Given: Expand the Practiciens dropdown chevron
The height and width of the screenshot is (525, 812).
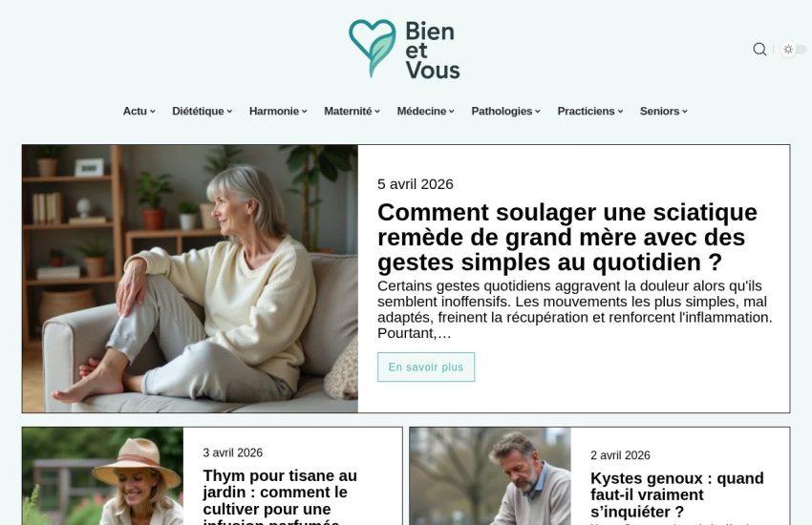Looking at the screenshot, I should coord(620,112).
